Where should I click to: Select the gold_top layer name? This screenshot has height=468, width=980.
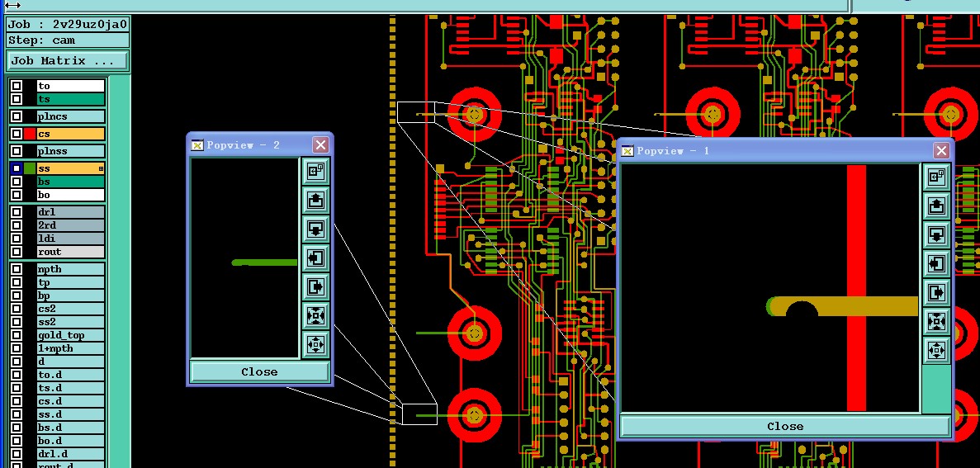70,335
